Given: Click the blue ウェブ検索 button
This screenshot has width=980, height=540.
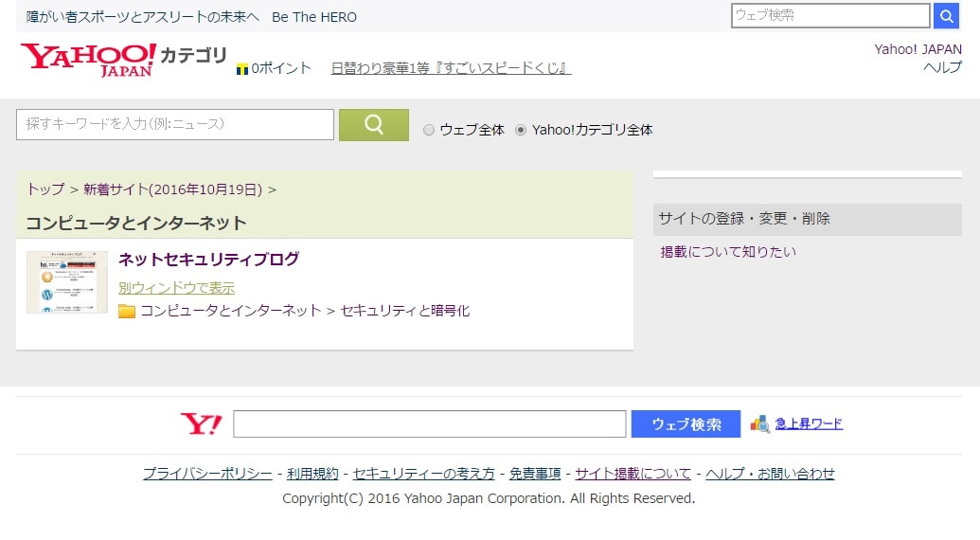Looking at the screenshot, I should (x=686, y=424).
